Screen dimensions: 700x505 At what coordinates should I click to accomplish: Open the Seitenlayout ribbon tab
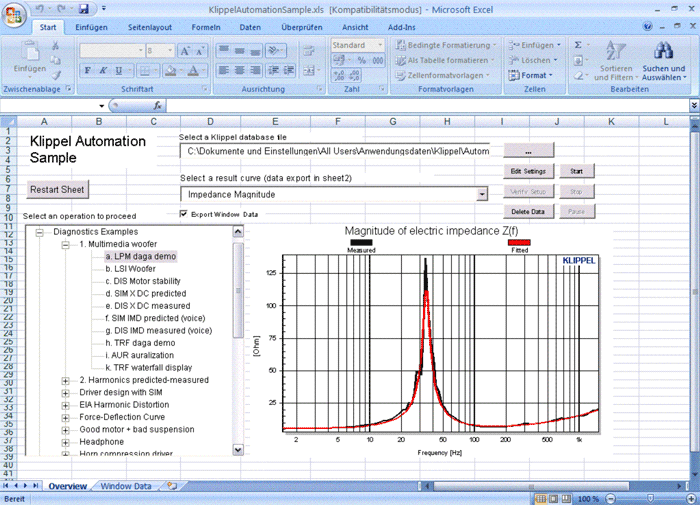(150, 27)
